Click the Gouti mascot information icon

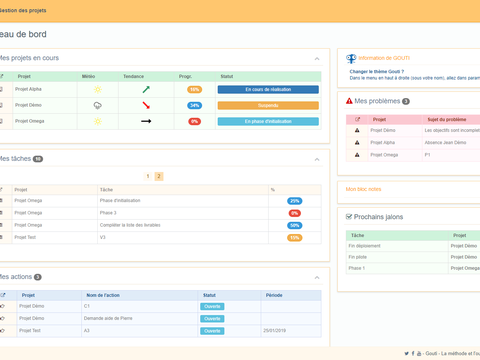click(x=351, y=59)
